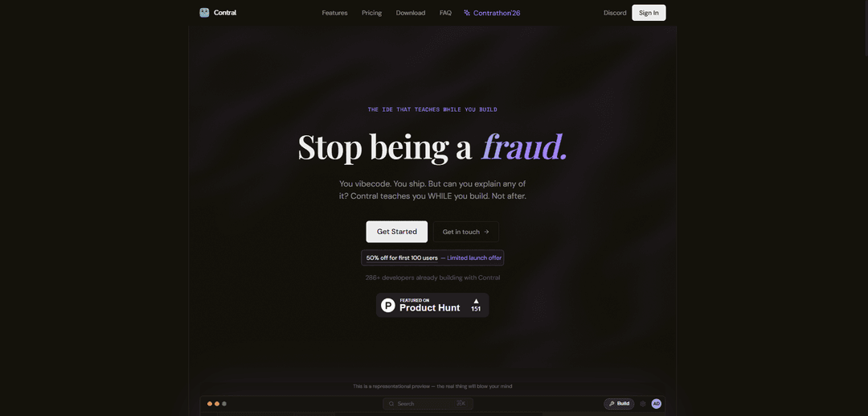Open the Features nav link

pyautogui.click(x=335, y=13)
